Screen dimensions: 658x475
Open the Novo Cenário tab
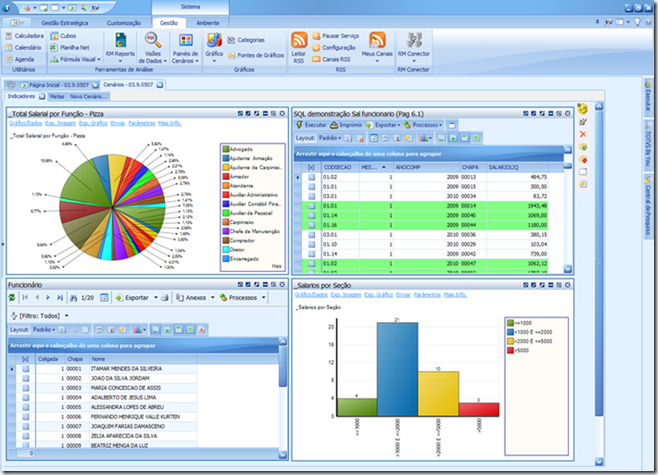point(88,97)
